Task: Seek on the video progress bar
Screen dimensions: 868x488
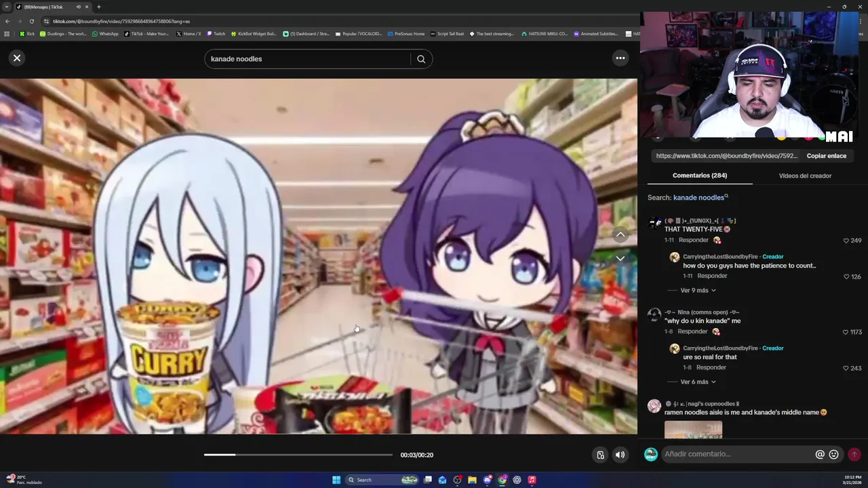Action: [x=298, y=455]
